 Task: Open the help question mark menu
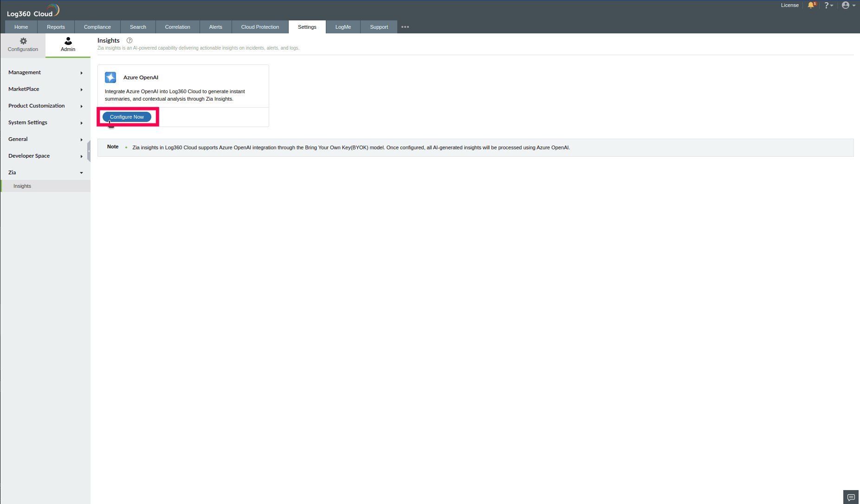point(828,5)
